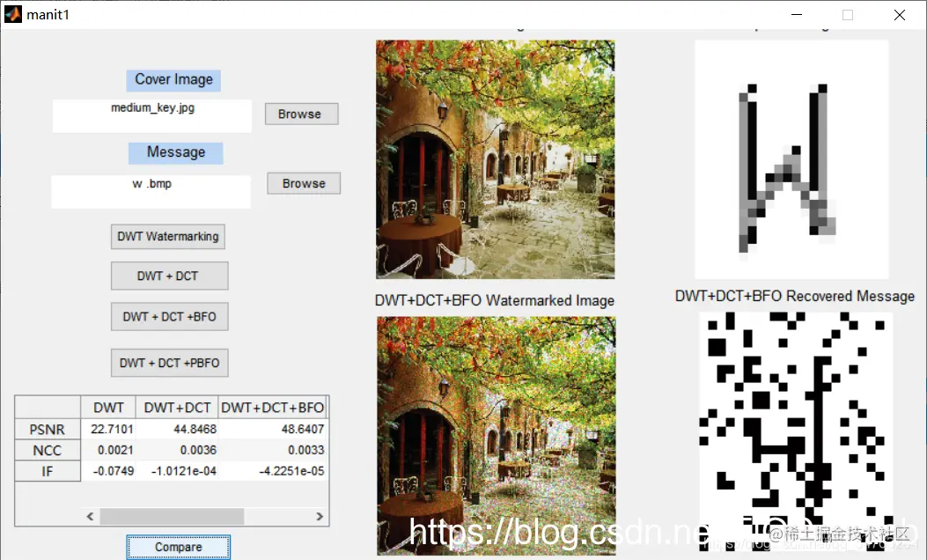Run the DWT + DCT +BFO method

pos(170,317)
